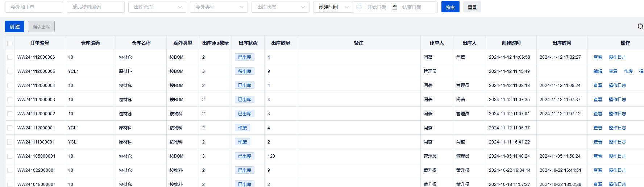Click the search magnifier icon above table
644x187 pixels.
[640, 26]
